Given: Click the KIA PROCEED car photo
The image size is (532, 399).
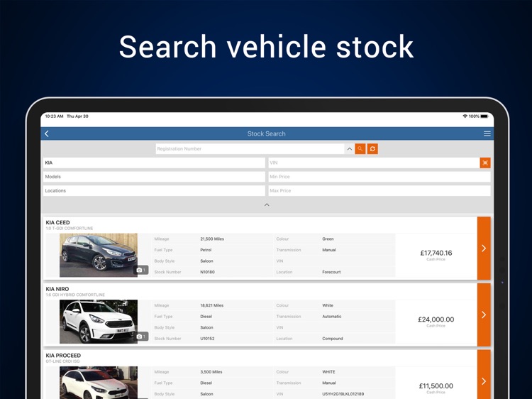Looking at the screenshot, I should point(99,383).
